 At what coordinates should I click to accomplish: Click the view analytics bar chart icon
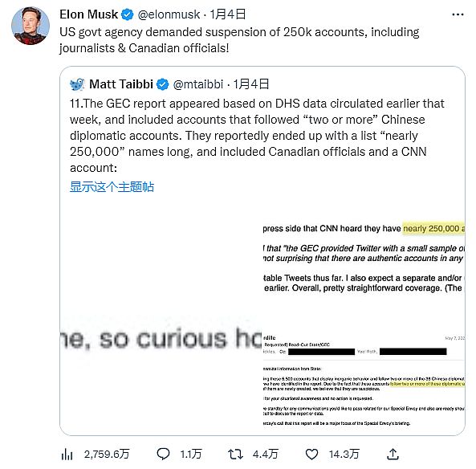click(67, 455)
